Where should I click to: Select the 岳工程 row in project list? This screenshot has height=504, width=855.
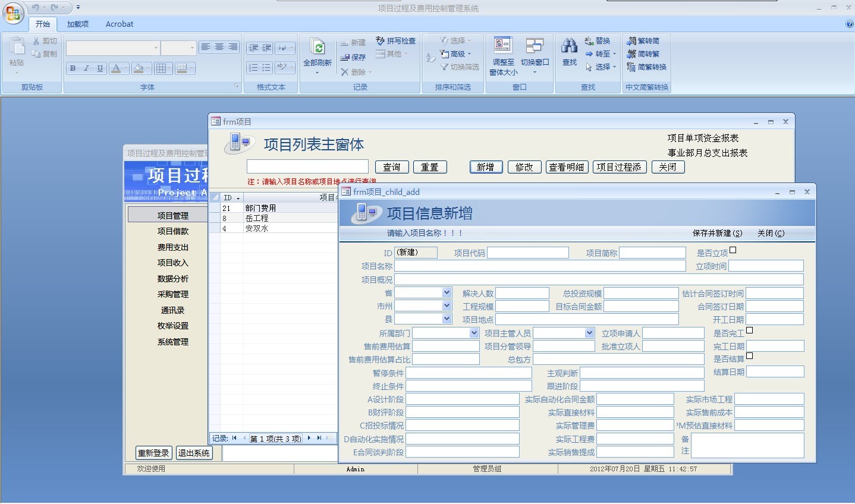click(x=274, y=218)
